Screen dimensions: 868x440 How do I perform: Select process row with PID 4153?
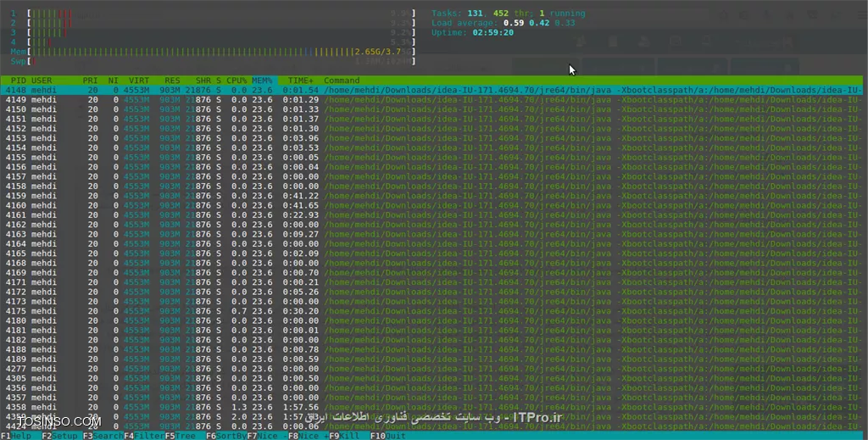431,138
